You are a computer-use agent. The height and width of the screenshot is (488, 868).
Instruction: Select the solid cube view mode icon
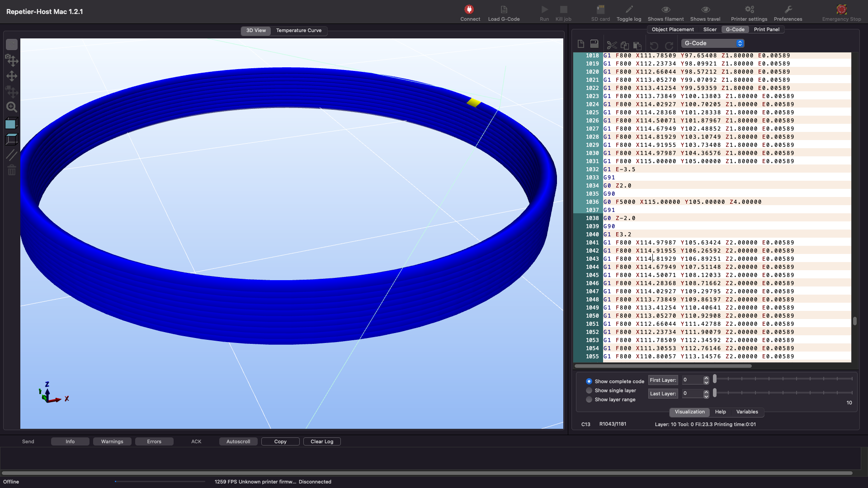tap(12, 123)
